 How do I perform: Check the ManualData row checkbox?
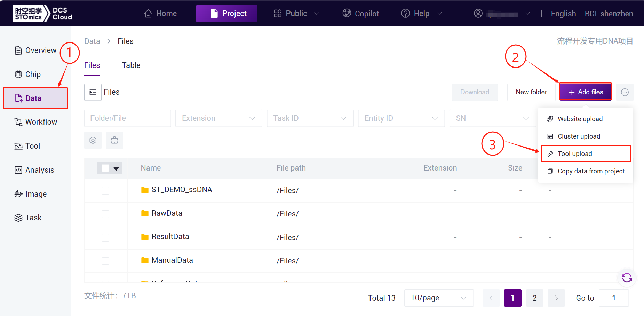click(x=105, y=261)
